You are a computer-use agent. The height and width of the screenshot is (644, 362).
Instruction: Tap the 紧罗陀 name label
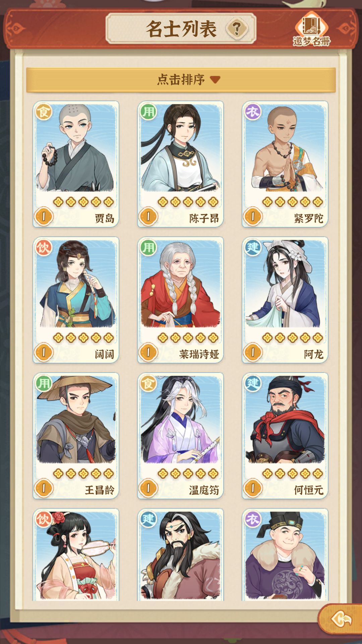click(x=309, y=219)
